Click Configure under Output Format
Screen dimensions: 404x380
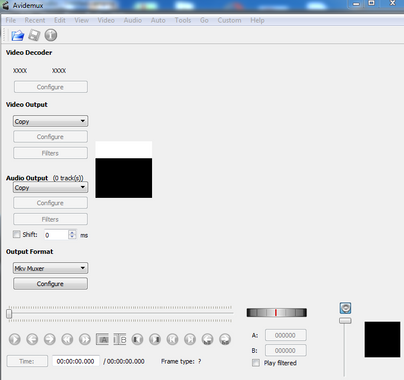click(50, 284)
